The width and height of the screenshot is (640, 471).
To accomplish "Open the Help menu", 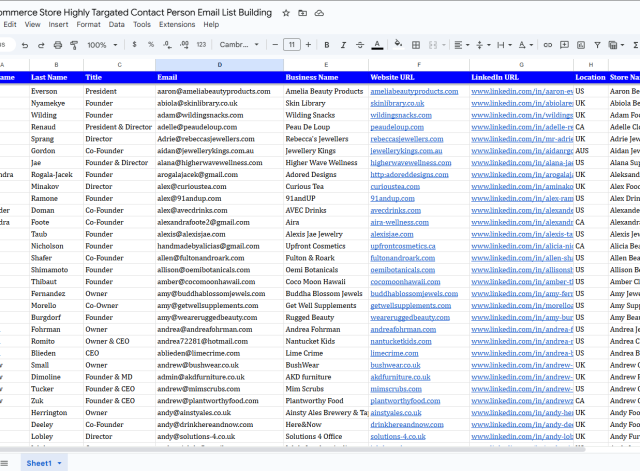I will click(211, 24).
